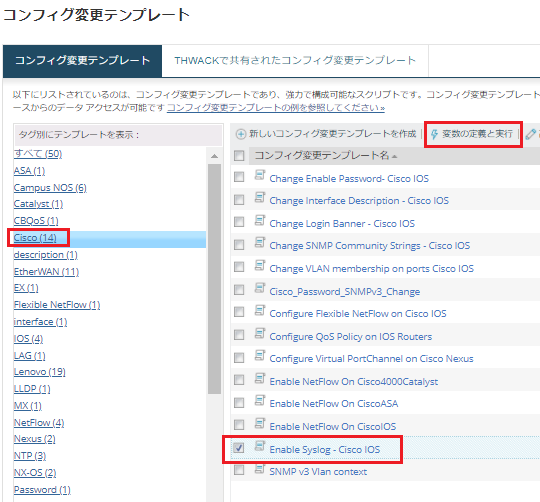Filter templates by NTP (3) tag
The height and width of the screenshot is (502, 540).
click(30, 456)
